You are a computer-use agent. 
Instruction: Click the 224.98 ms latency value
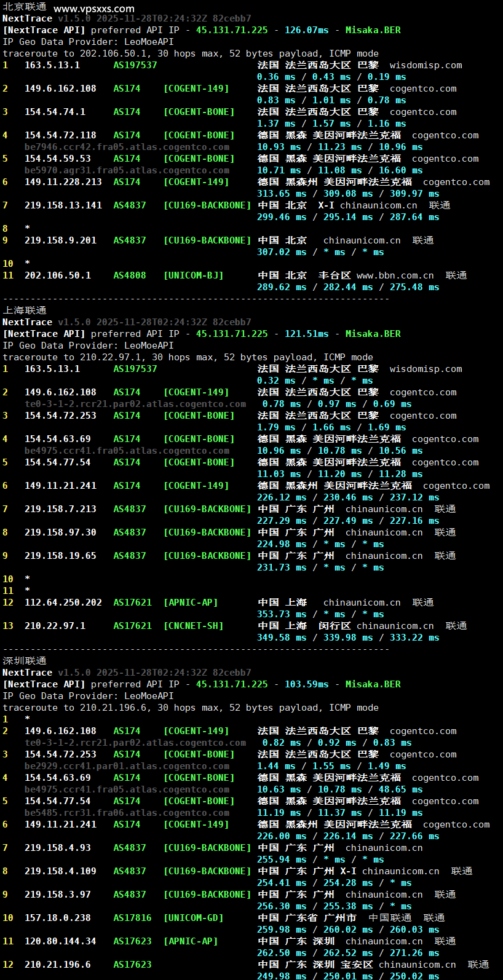click(x=282, y=544)
